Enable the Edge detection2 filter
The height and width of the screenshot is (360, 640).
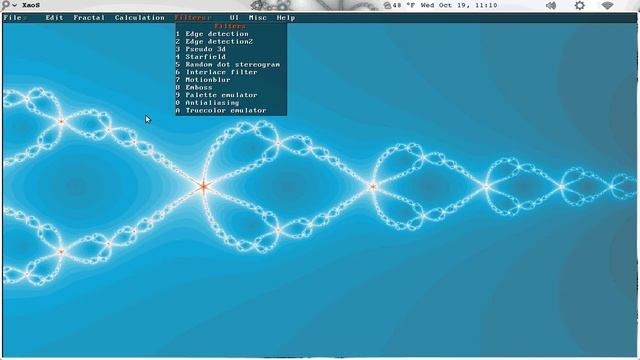click(x=231, y=41)
